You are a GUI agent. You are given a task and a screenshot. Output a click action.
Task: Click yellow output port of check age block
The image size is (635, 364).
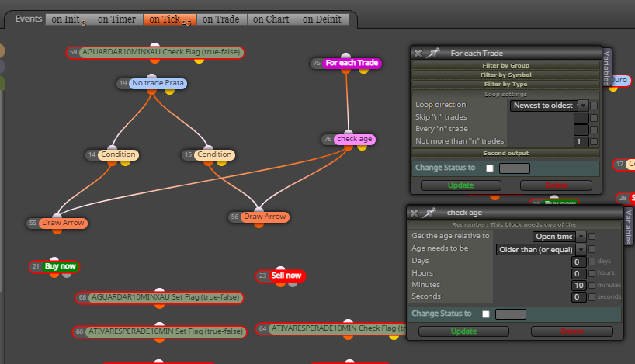click(362, 147)
